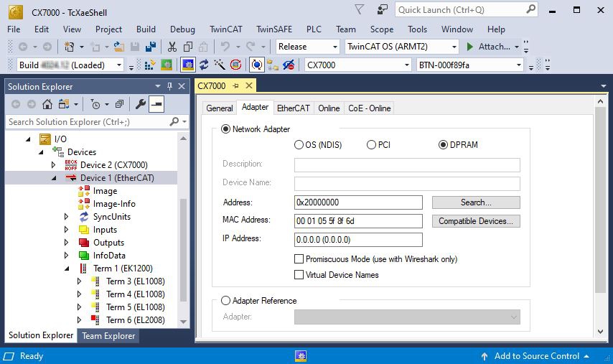Select the Image-Info tree item
This screenshot has height=364, width=613.
pyautogui.click(x=114, y=204)
